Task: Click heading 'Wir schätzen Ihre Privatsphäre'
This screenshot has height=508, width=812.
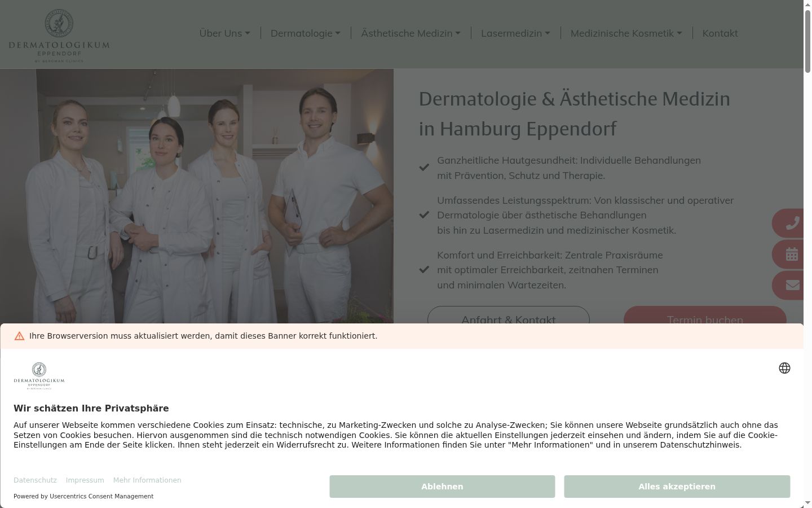Action: [x=91, y=408]
